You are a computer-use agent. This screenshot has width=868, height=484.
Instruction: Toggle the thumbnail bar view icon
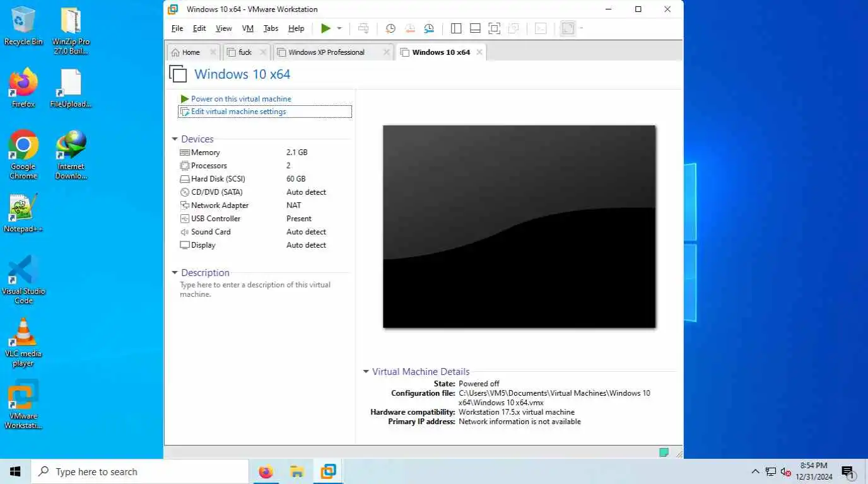(476, 28)
